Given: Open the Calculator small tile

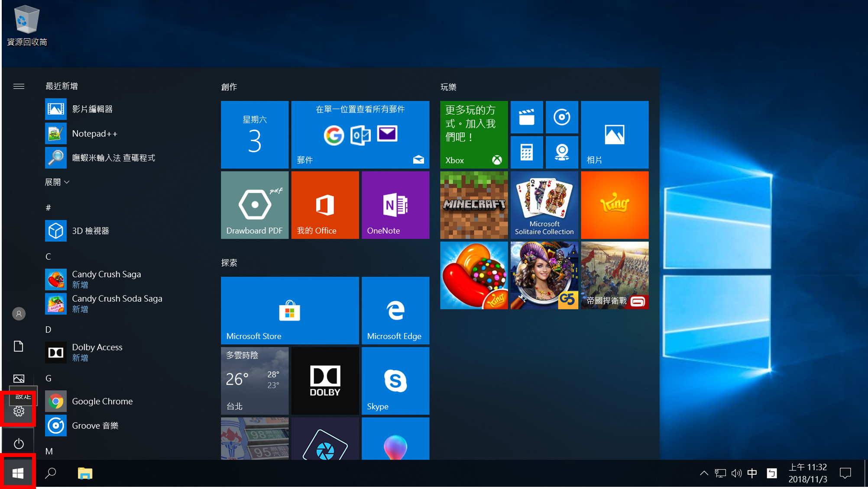Looking at the screenshot, I should tap(526, 152).
